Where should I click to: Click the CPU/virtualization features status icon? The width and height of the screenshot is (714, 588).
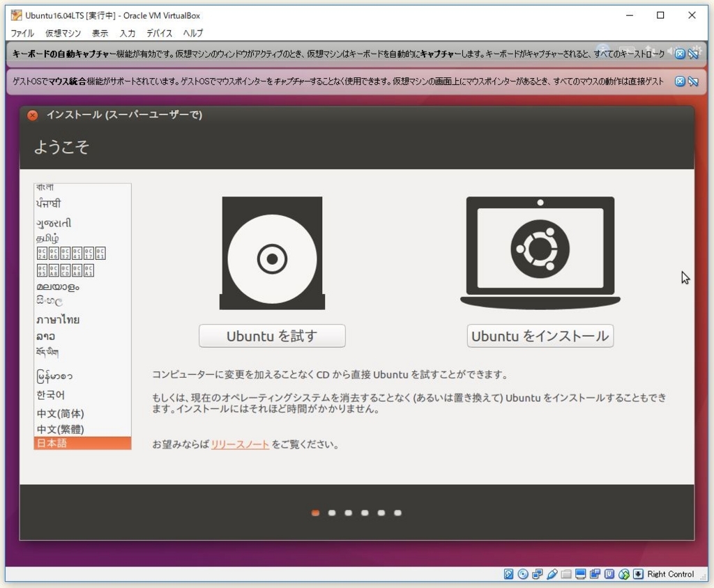coord(609,574)
